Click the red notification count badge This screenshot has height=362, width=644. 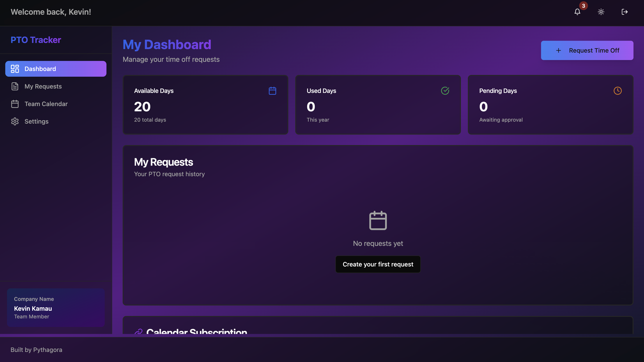coord(583,6)
